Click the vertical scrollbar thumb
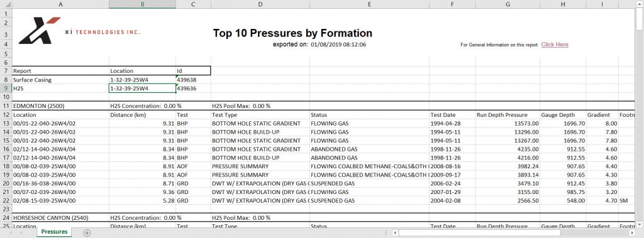 coord(640,19)
